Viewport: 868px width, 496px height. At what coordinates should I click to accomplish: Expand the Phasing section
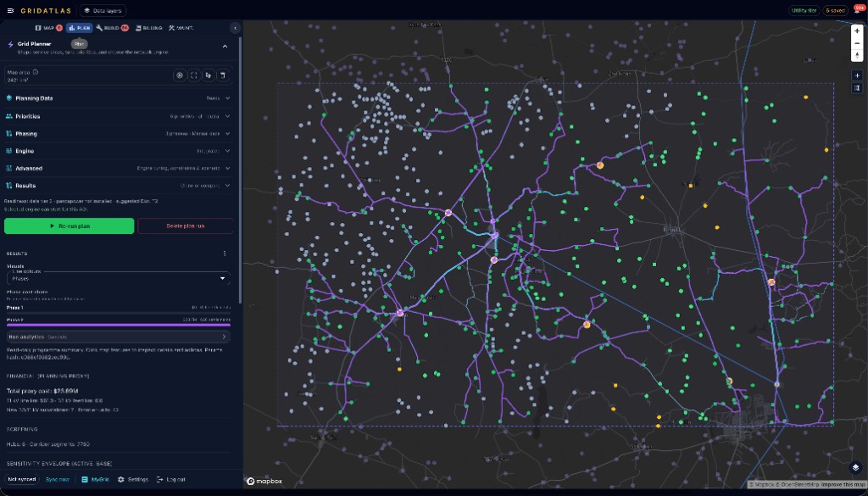pyautogui.click(x=119, y=133)
